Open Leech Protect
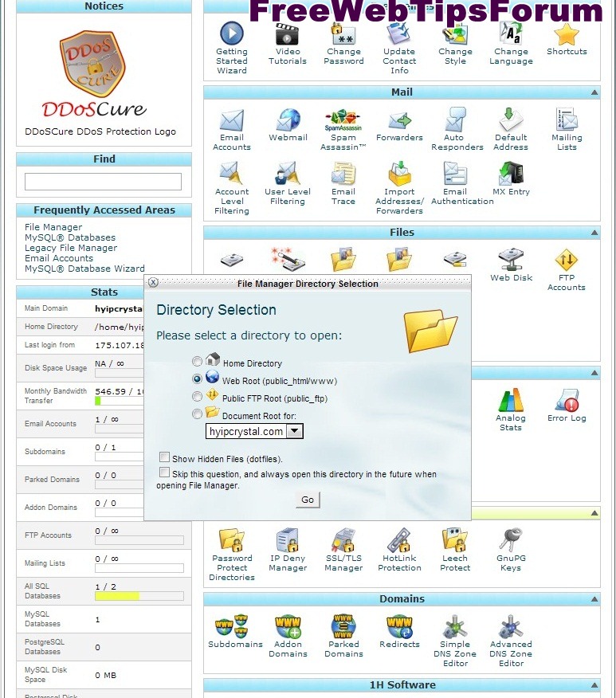This screenshot has height=698, width=616. tap(455, 540)
